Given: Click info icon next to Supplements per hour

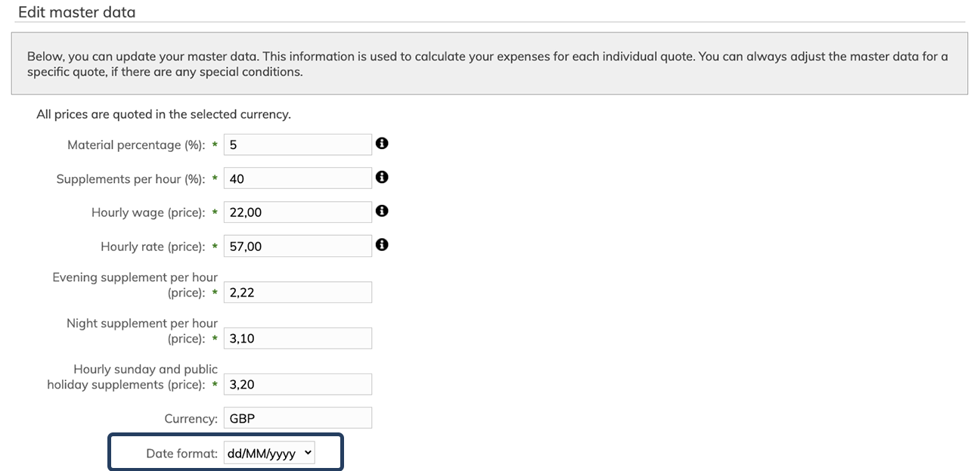Looking at the screenshot, I should pos(382,177).
